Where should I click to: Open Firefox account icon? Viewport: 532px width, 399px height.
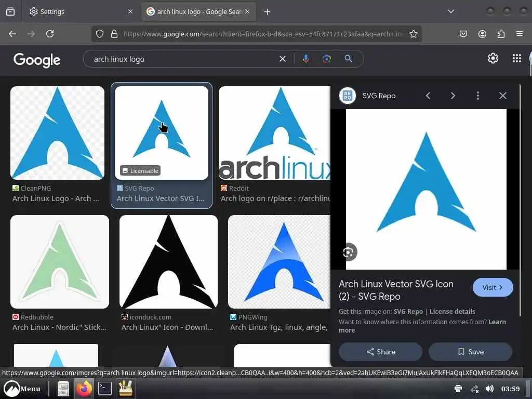(482, 34)
